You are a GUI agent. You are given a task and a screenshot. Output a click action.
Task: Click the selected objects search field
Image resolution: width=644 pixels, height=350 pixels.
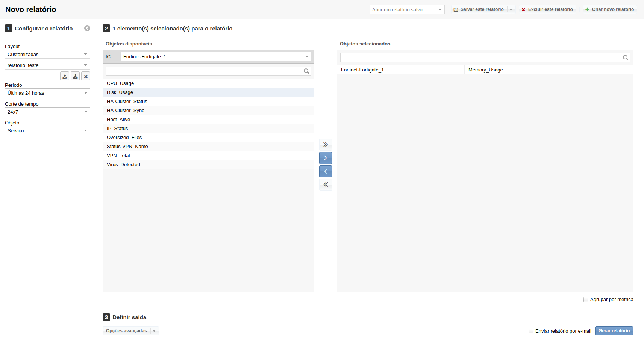coord(481,58)
